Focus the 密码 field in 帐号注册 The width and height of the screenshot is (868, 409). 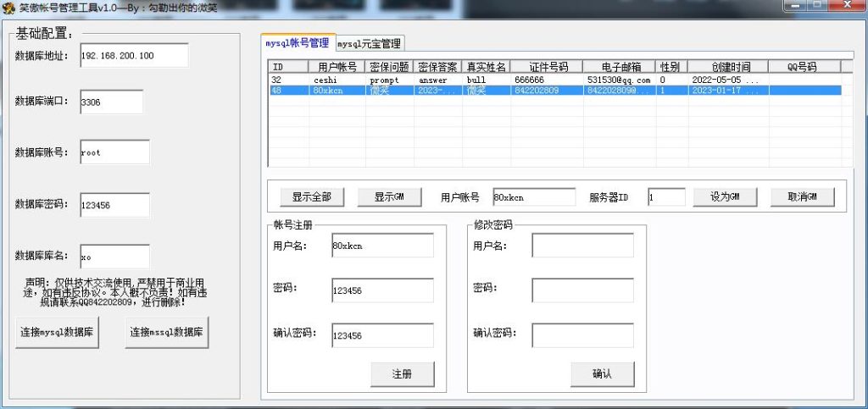382,290
